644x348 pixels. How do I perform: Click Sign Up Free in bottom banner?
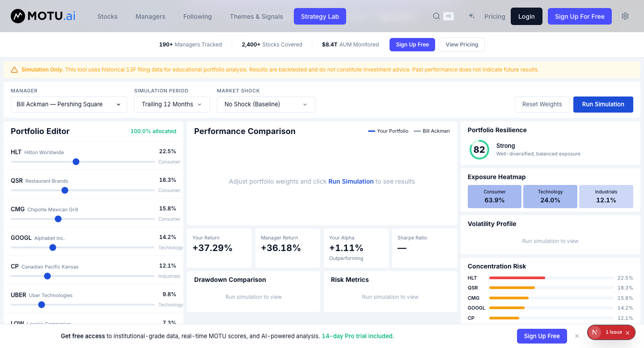point(542,336)
